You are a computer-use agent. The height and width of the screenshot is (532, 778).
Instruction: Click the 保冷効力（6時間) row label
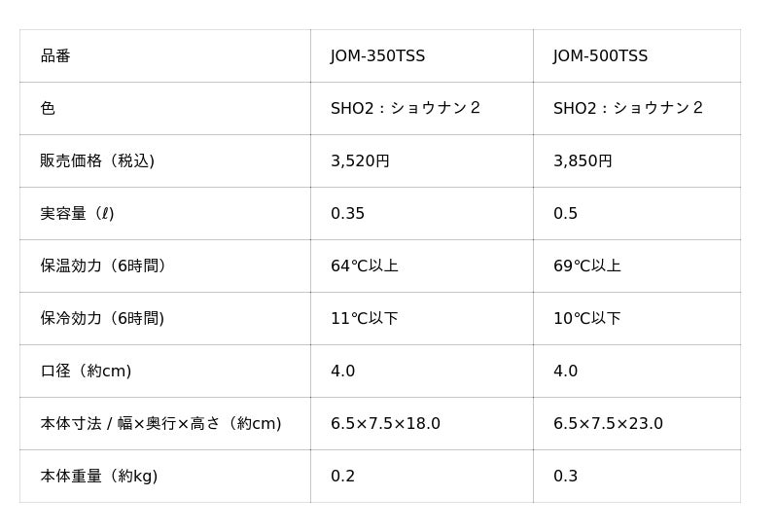click(102, 319)
